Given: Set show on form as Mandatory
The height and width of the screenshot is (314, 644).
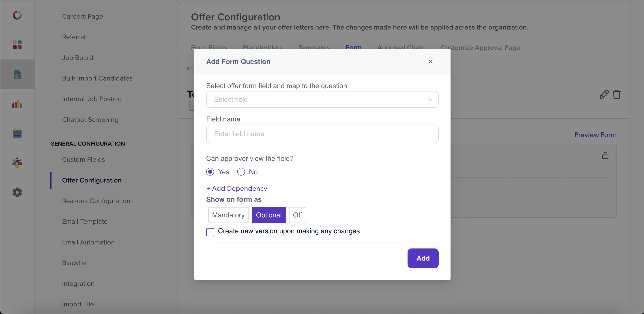Looking at the screenshot, I should point(228,215).
